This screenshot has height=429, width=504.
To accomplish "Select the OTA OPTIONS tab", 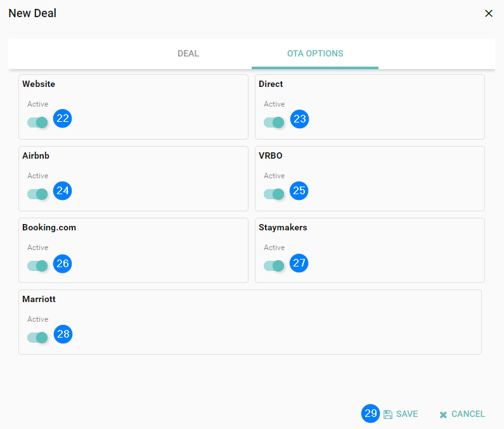I will pyautogui.click(x=315, y=54).
